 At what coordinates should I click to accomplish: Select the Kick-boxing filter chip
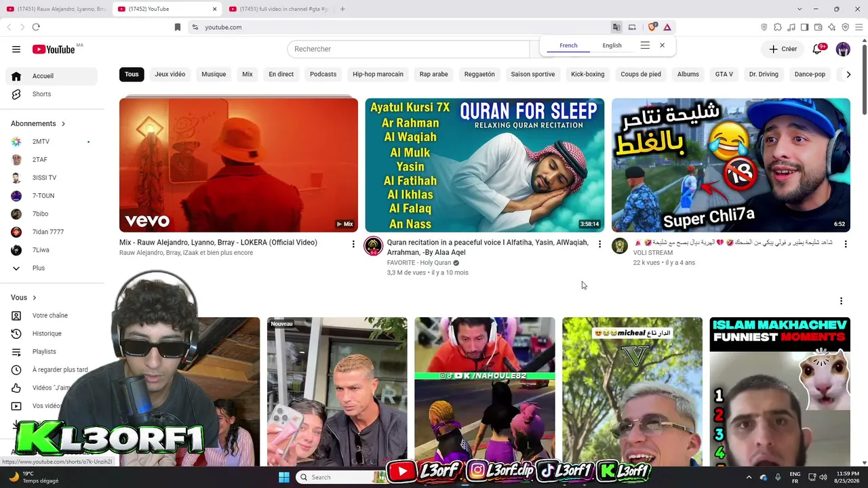tap(587, 75)
